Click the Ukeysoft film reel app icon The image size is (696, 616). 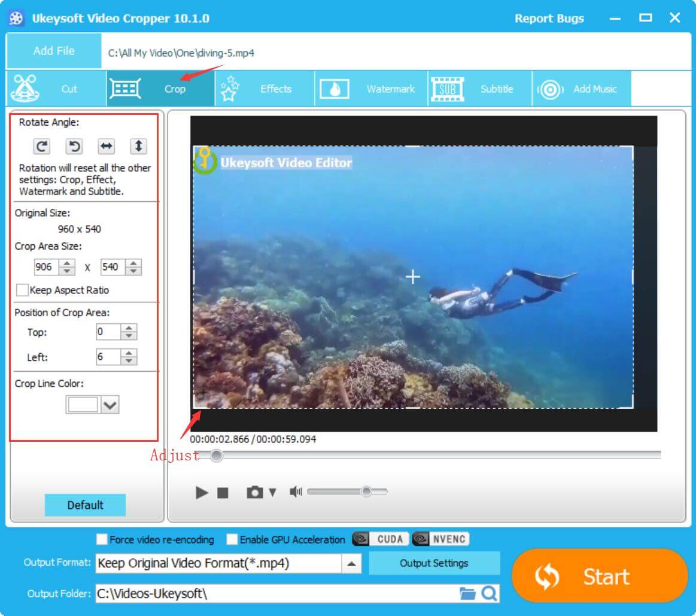(16, 18)
